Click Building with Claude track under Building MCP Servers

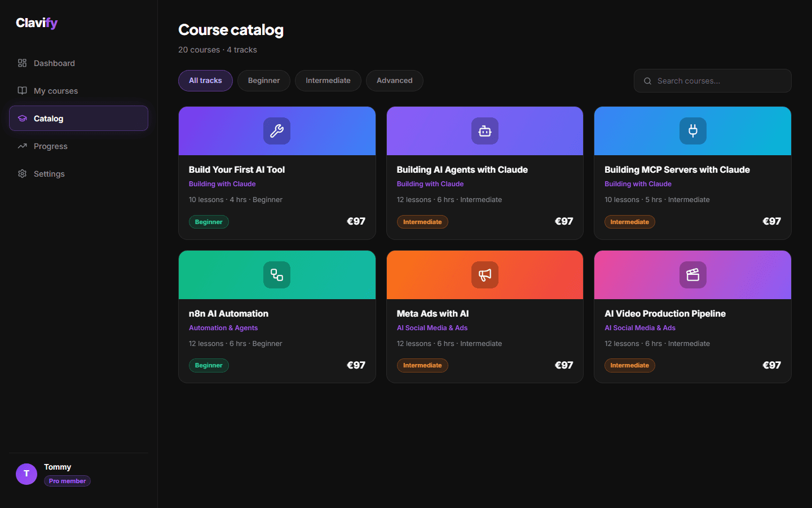point(638,184)
